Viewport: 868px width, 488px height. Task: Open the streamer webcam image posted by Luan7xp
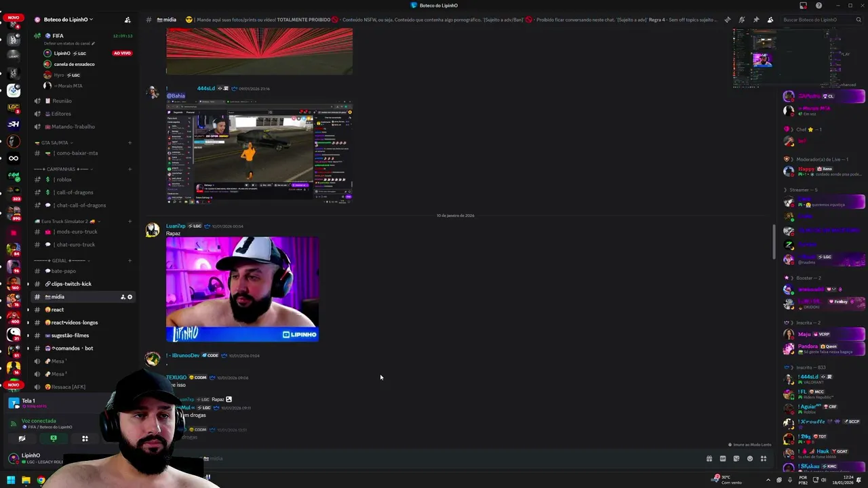[x=242, y=289]
